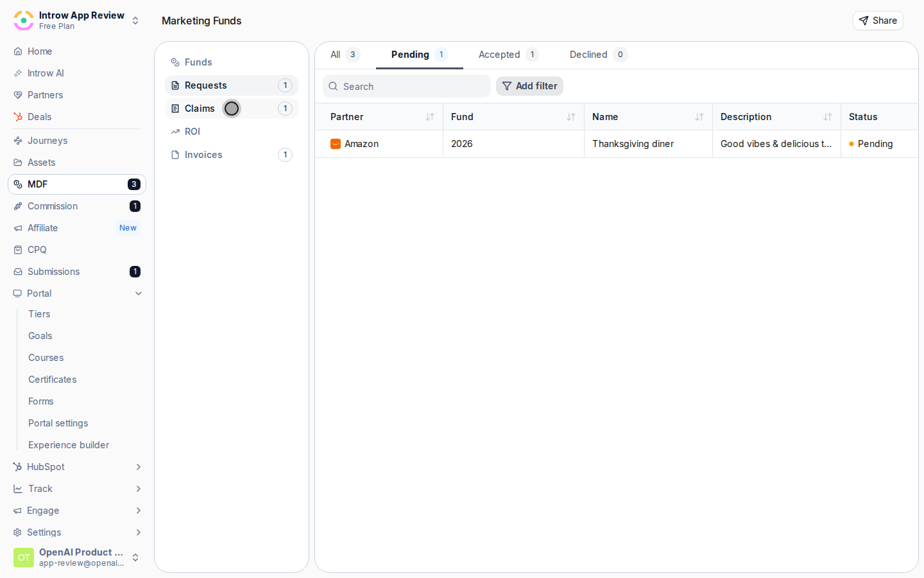The width and height of the screenshot is (924, 578).
Task: Click the Good vibes description cell
Action: tap(776, 144)
